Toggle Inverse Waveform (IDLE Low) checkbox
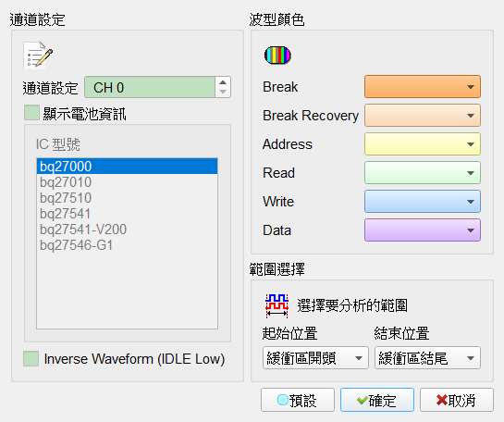The image size is (504, 422). coord(31,359)
